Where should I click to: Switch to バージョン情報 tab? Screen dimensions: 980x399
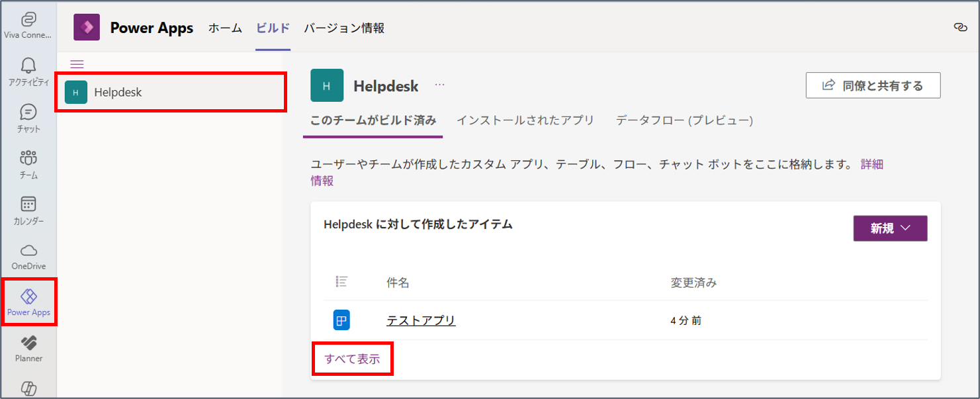(344, 28)
